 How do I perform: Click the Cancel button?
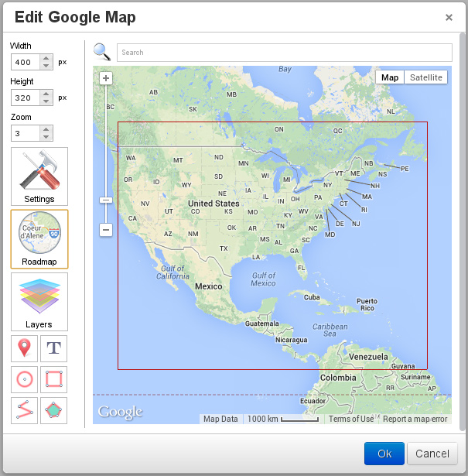point(432,454)
